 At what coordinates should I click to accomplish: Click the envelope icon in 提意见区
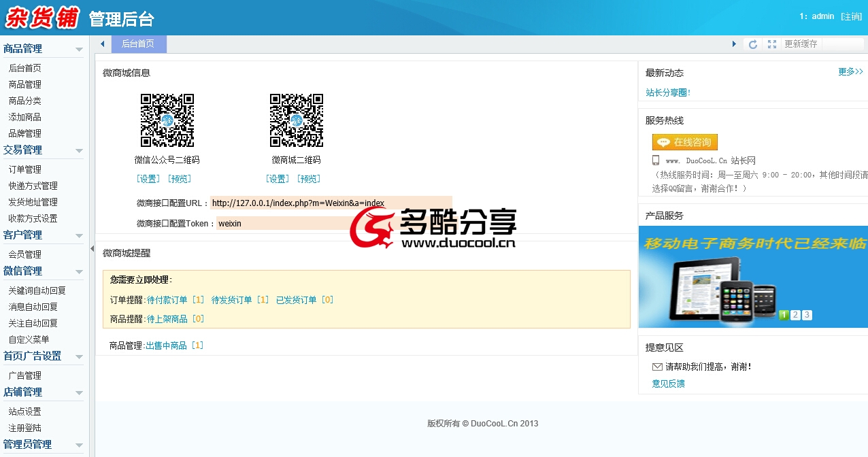[657, 367]
